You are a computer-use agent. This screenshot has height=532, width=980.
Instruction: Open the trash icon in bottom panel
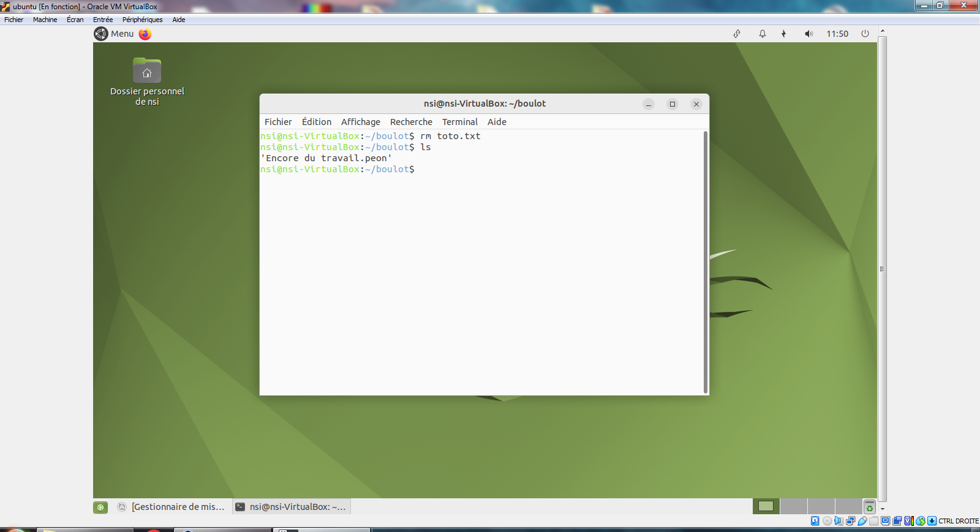point(869,507)
